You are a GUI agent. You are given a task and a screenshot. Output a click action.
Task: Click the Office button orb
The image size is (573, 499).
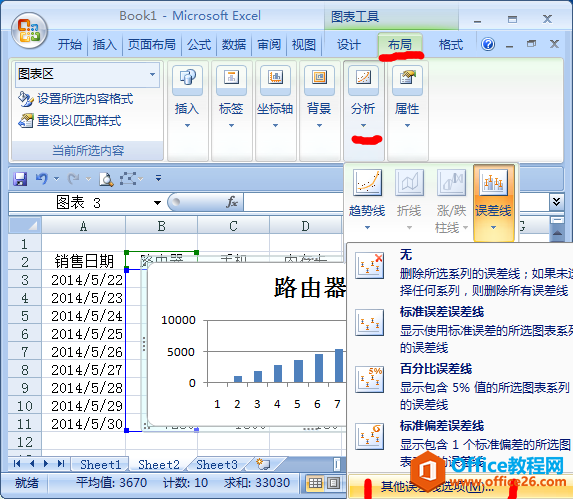(x=29, y=31)
